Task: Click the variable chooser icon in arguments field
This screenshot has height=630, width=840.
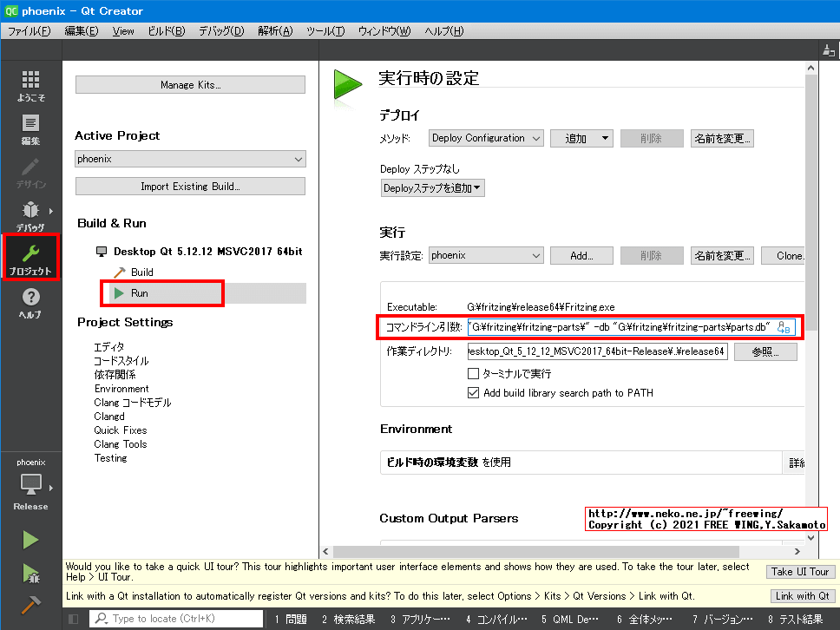Action: pos(784,327)
